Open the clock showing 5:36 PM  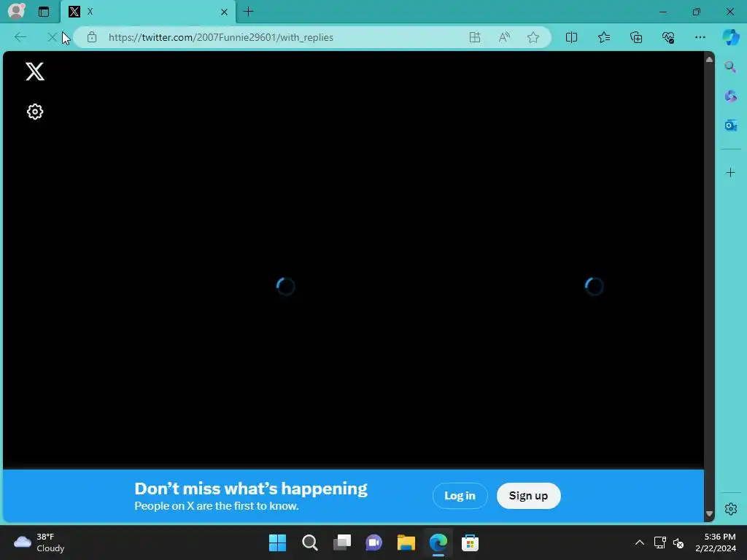(x=716, y=542)
